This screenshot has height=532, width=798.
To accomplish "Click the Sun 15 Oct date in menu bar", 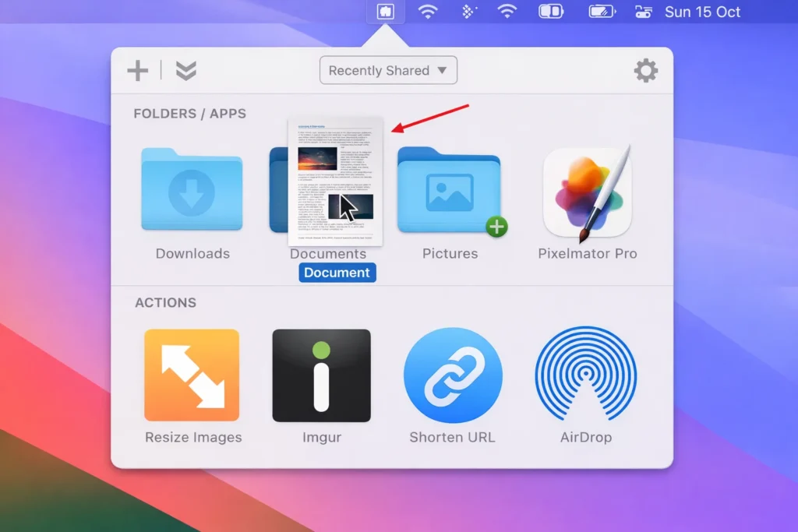I will pos(702,12).
